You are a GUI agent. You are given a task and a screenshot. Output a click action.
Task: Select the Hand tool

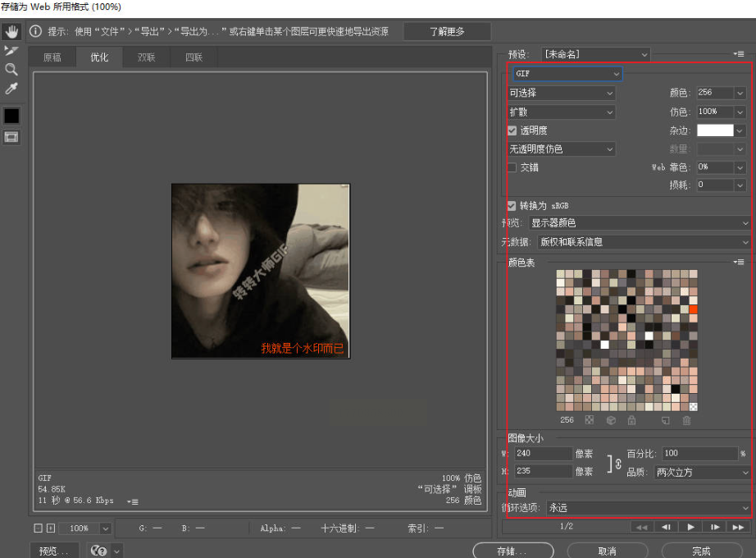(x=11, y=32)
